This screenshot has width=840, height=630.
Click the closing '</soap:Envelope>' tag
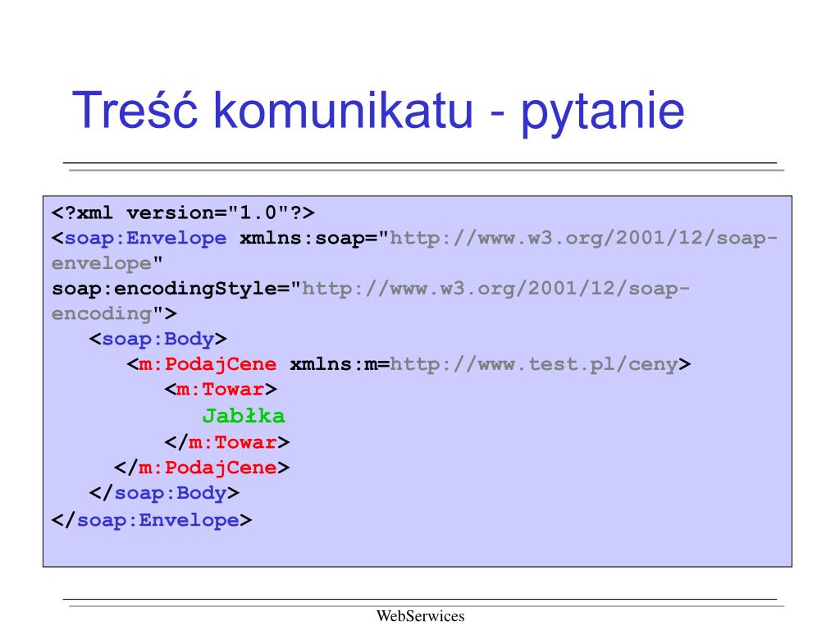[152, 519]
